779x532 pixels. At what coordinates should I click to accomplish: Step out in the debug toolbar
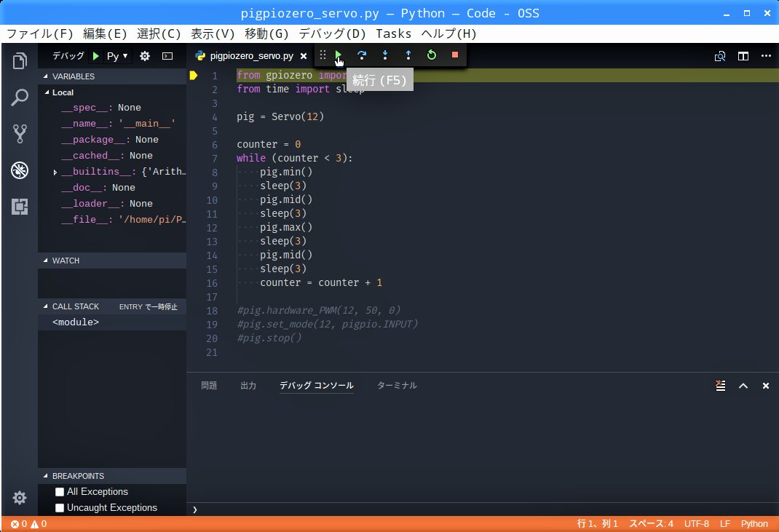pyautogui.click(x=408, y=55)
